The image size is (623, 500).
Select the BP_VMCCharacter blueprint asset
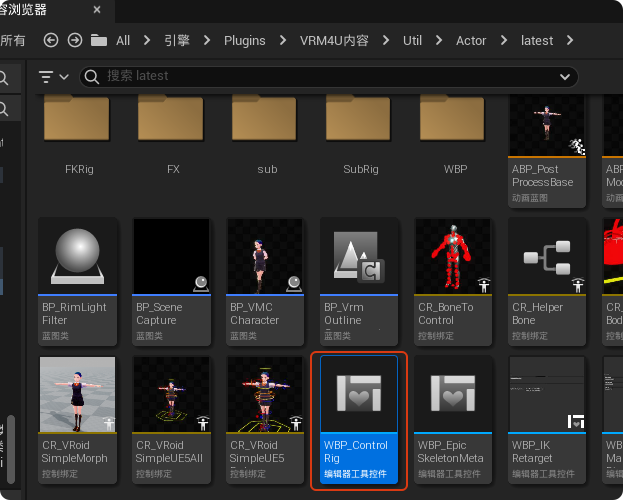click(x=265, y=282)
